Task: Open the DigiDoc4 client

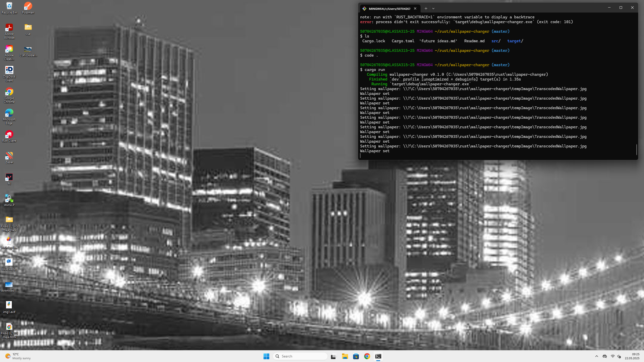Action: (9, 70)
